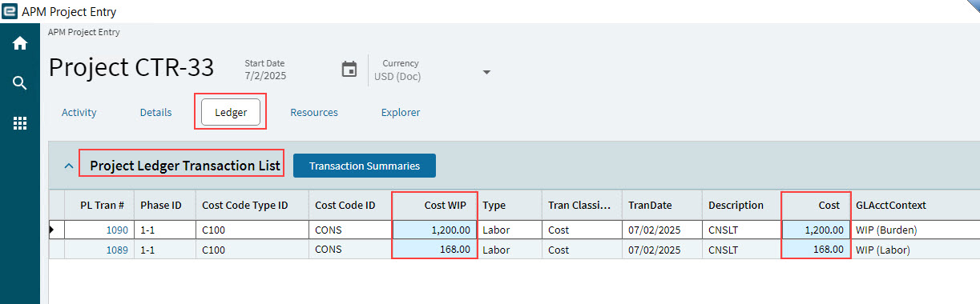Click Cost cell 1,200.00 in row 1090

tap(816, 230)
